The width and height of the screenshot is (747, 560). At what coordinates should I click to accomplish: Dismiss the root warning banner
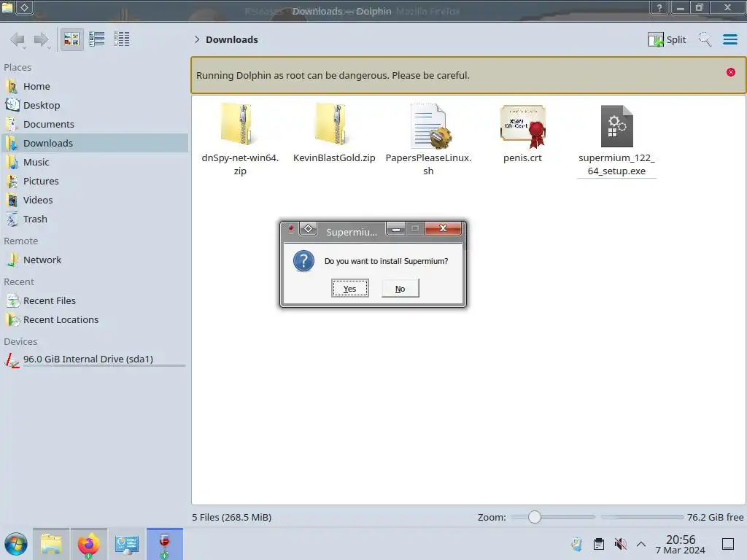(731, 72)
